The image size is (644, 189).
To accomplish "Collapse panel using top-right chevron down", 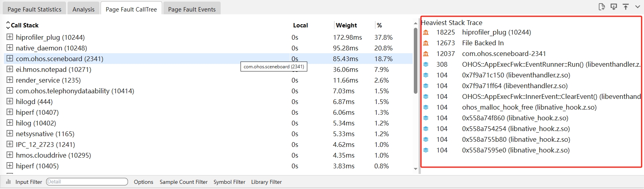I will (x=637, y=7).
